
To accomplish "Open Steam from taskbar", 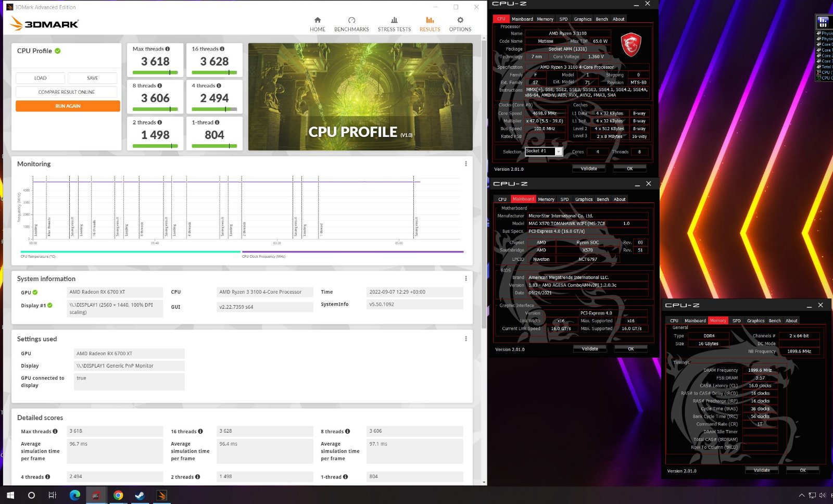I will pos(140,495).
